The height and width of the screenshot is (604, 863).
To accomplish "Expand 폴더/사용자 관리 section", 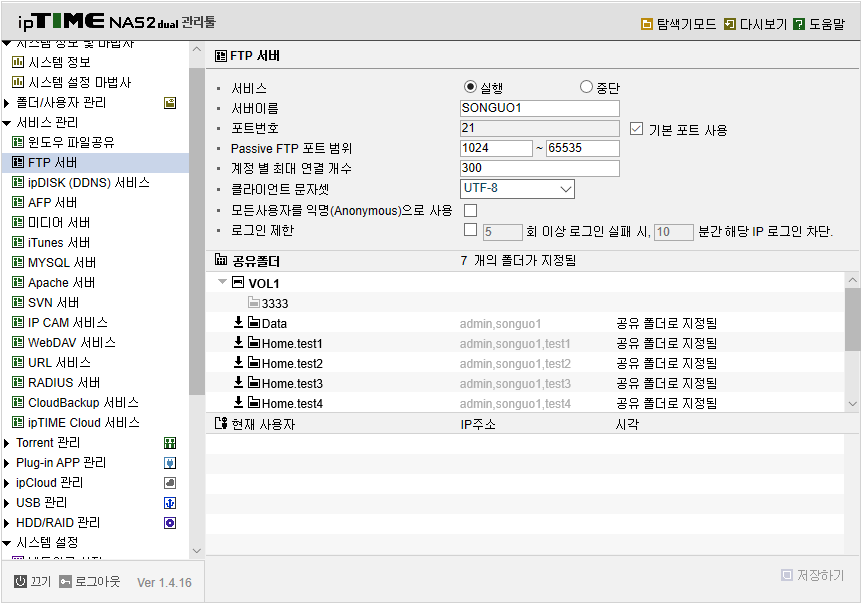I will pos(7,103).
